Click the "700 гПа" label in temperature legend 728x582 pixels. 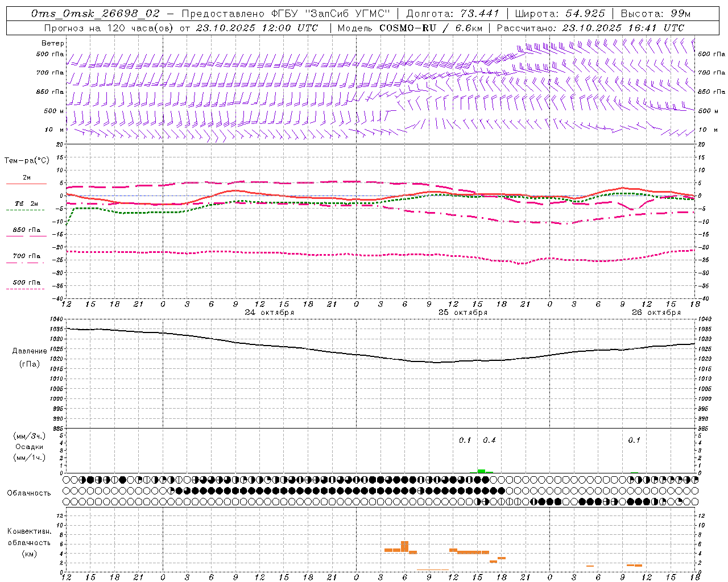[27, 256]
